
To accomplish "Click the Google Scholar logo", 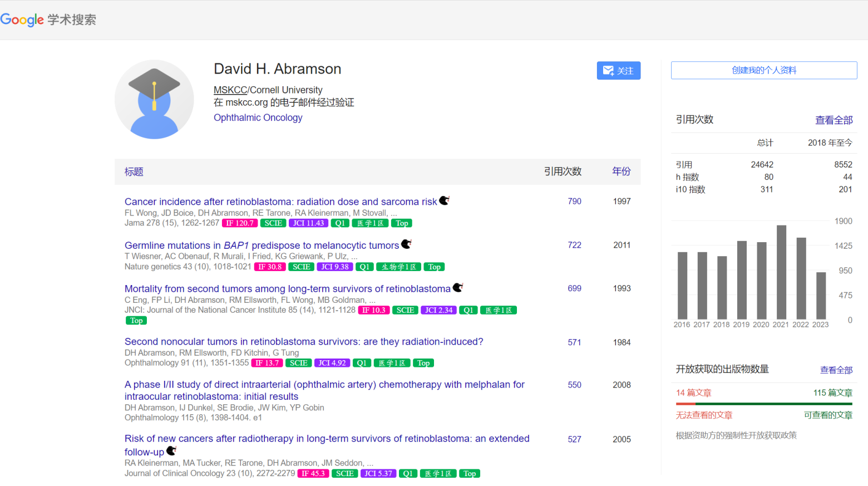I will point(48,20).
